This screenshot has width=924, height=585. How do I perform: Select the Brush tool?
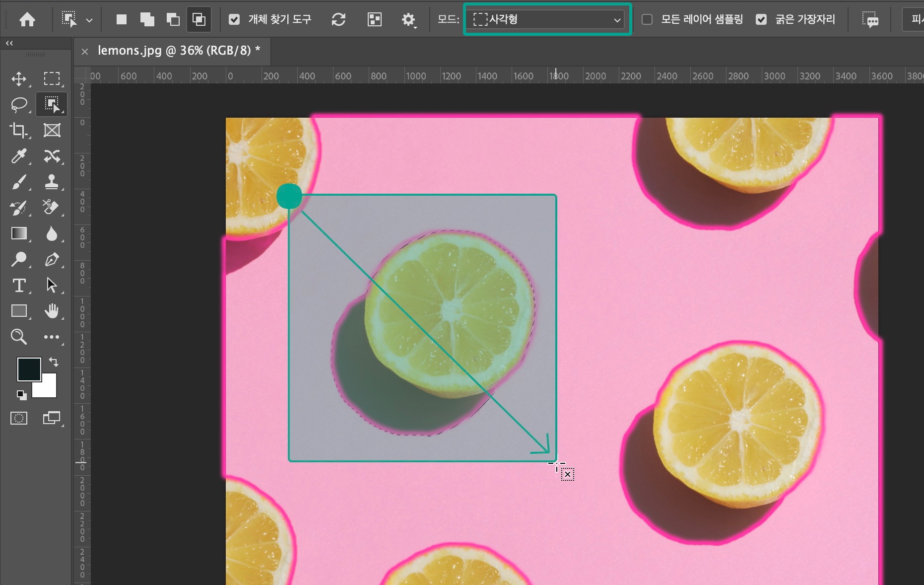pyautogui.click(x=19, y=182)
